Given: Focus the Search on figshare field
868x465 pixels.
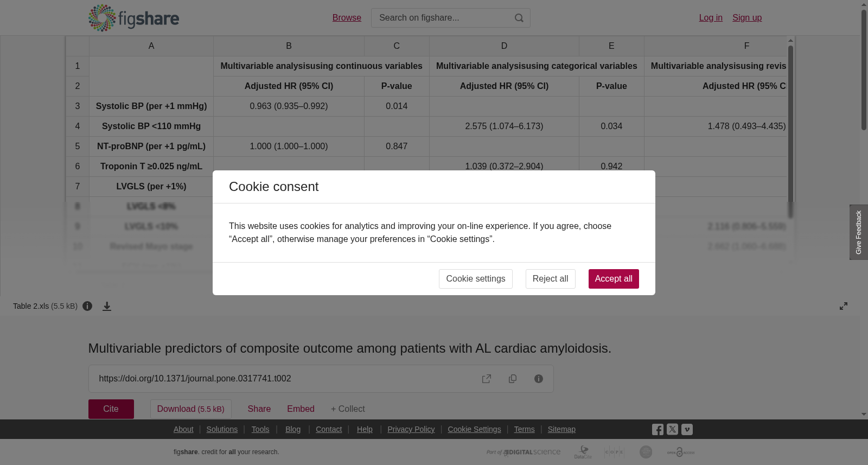Looking at the screenshot, I should (442, 18).
